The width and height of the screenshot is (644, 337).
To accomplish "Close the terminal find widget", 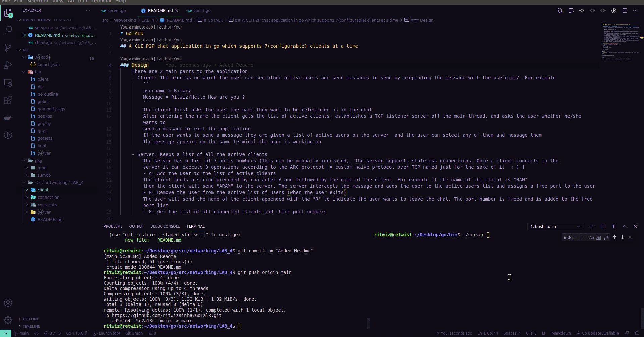I will (630, 237).
